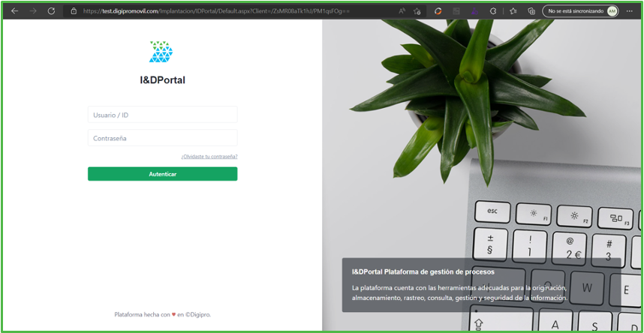The width and height of the screenshot is (644, 333).
Task: Click the padlock site info icon
Action: coord(74,11)
